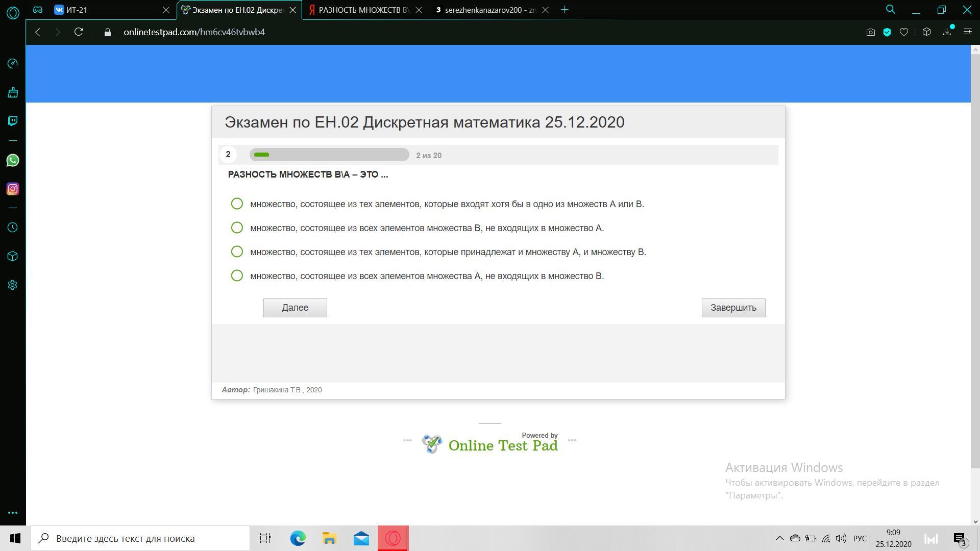Open the downloads icon in toolbar
This screenshot has width=980, height=551.
click(947, 32)
